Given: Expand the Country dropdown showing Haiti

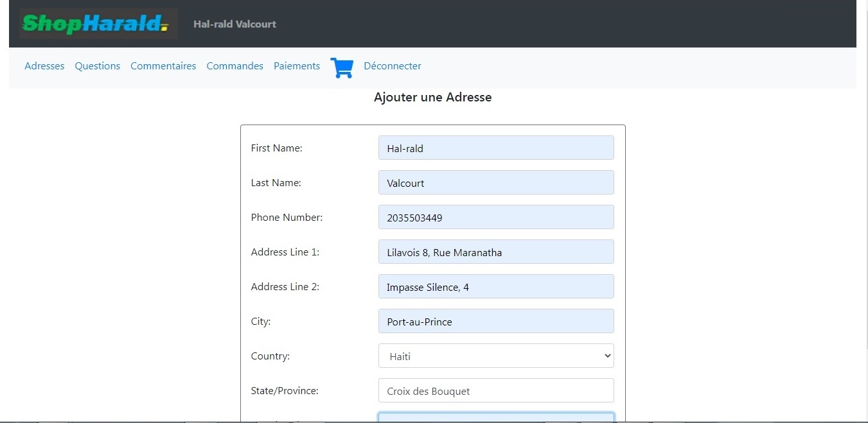Looking at the screenshot, I should tap(496, 356).
